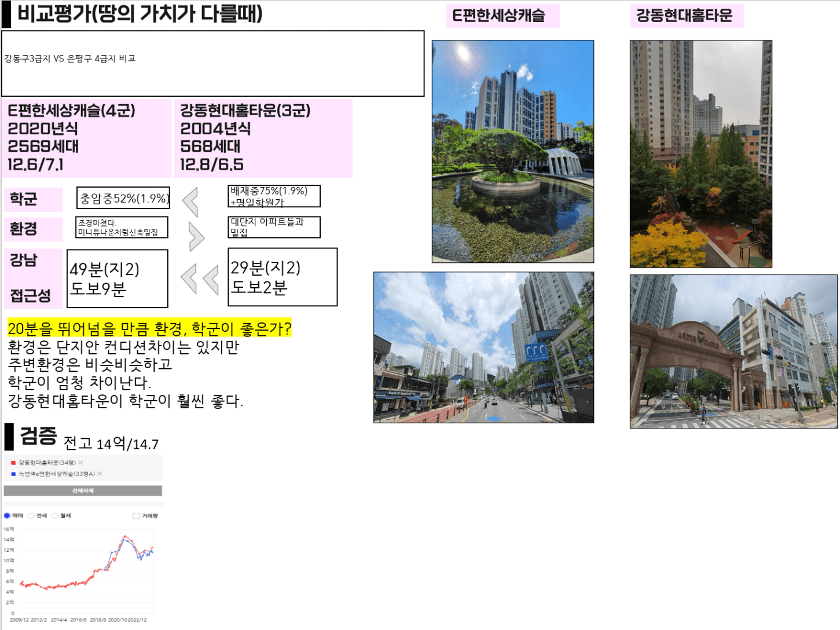
Task: Click the '강남 접근성' row label
Action: pos(33,278)
